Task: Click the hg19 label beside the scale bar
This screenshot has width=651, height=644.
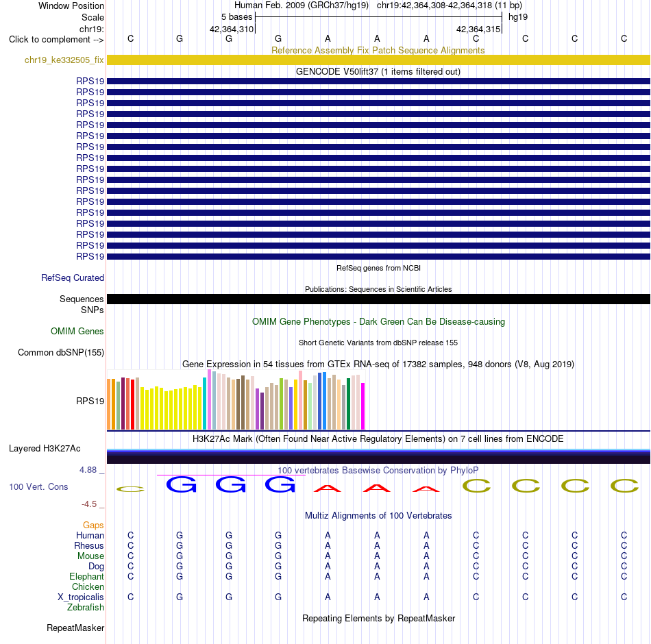Action: [x=518, y=17]
